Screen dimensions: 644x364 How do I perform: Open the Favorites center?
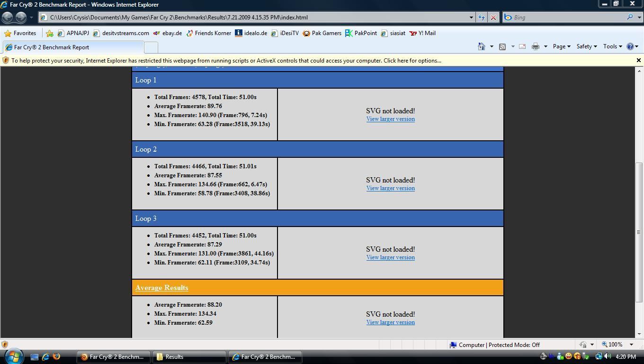coord(20,33)
